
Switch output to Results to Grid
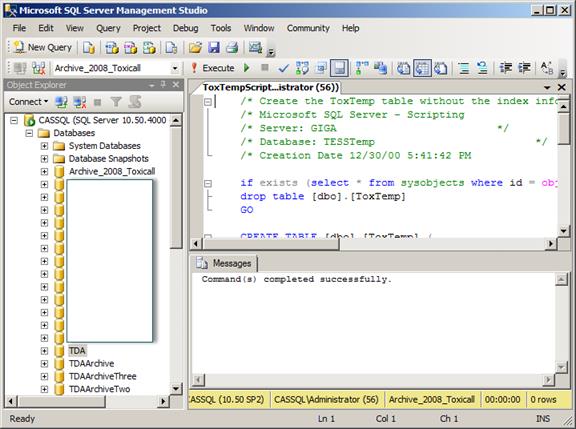(422, 68)
